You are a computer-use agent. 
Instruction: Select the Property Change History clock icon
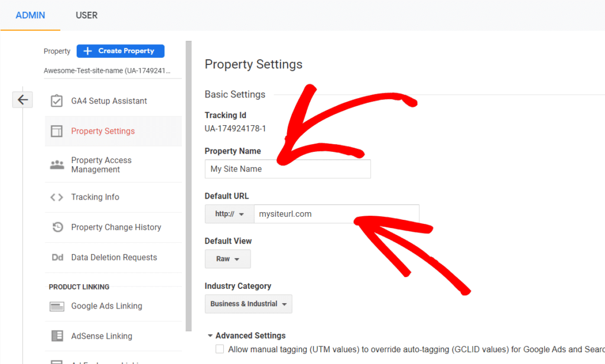[56, 227]
